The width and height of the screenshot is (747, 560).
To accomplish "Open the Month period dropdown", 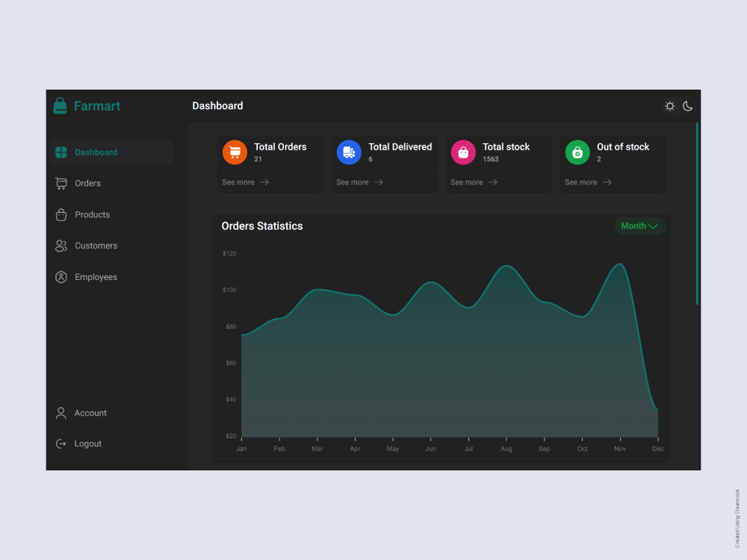I will point(639,226).
